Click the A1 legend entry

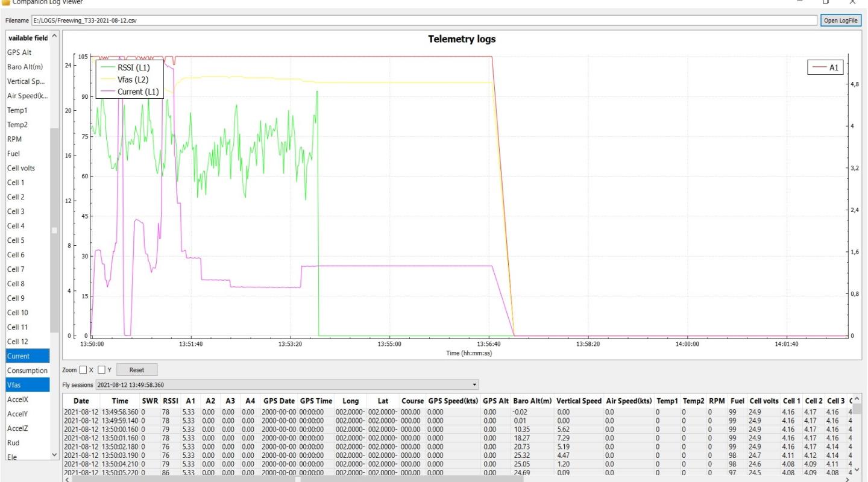(827, 67)
